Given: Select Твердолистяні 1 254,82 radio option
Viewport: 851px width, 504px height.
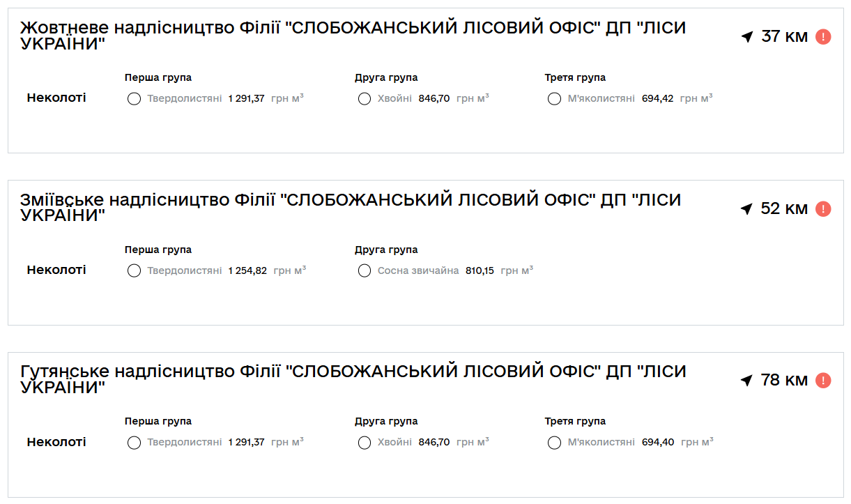Looking at the screenshot, I should [x=135, y=271].
